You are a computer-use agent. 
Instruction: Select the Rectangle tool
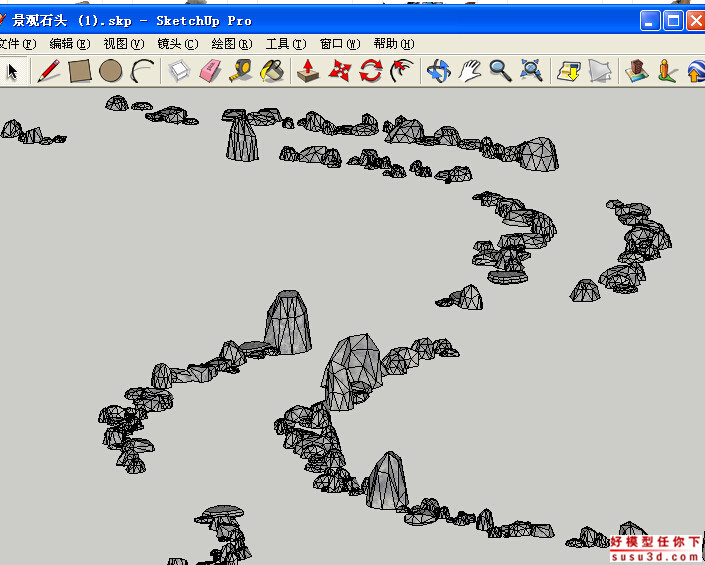pos(80,71)
